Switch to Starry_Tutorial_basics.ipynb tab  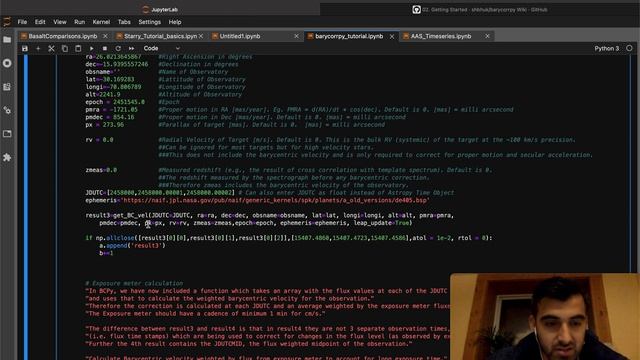pos(160,36)
